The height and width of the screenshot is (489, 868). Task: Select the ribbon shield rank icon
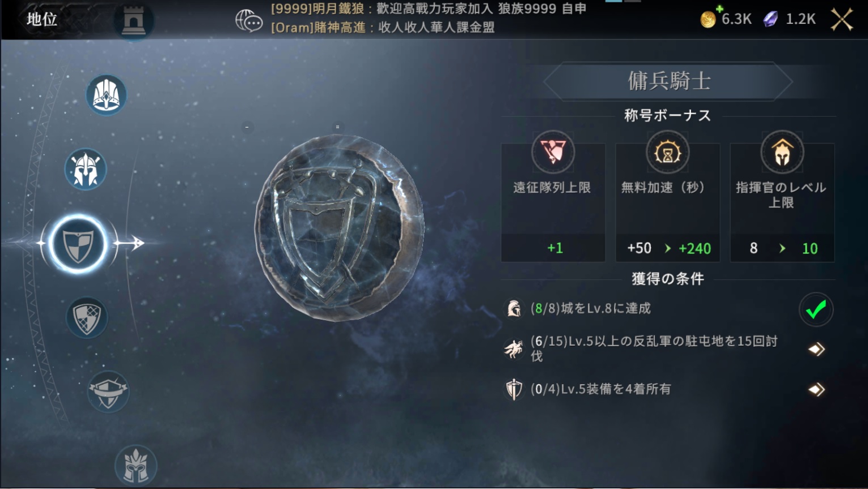point(108,392)
